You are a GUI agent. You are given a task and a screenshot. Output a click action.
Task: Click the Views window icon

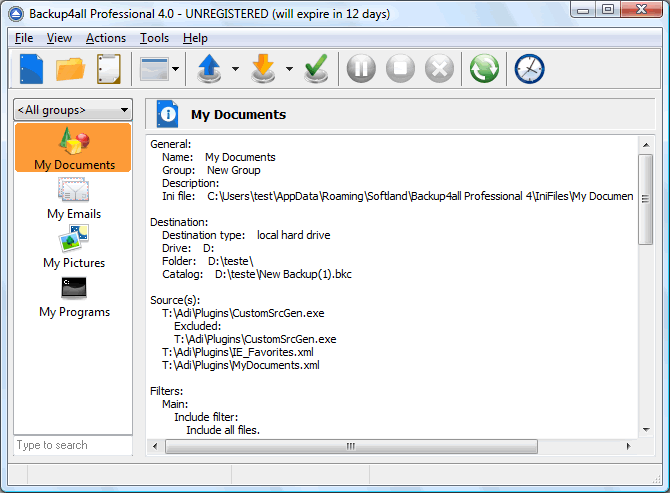pyautogui.click(x=154, y=69)
